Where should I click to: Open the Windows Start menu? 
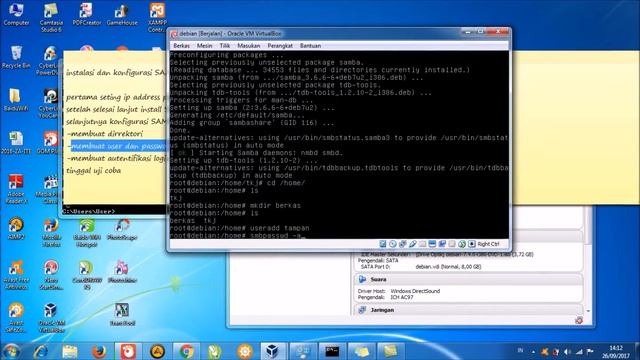pos(11,351)
